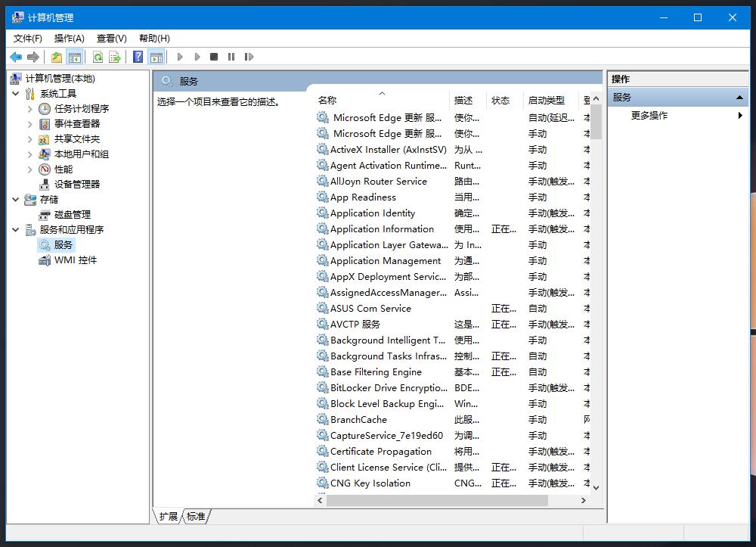Click the Stop Service square icon
The height and width of the screenshot is (547, 756).
point(214,57)
